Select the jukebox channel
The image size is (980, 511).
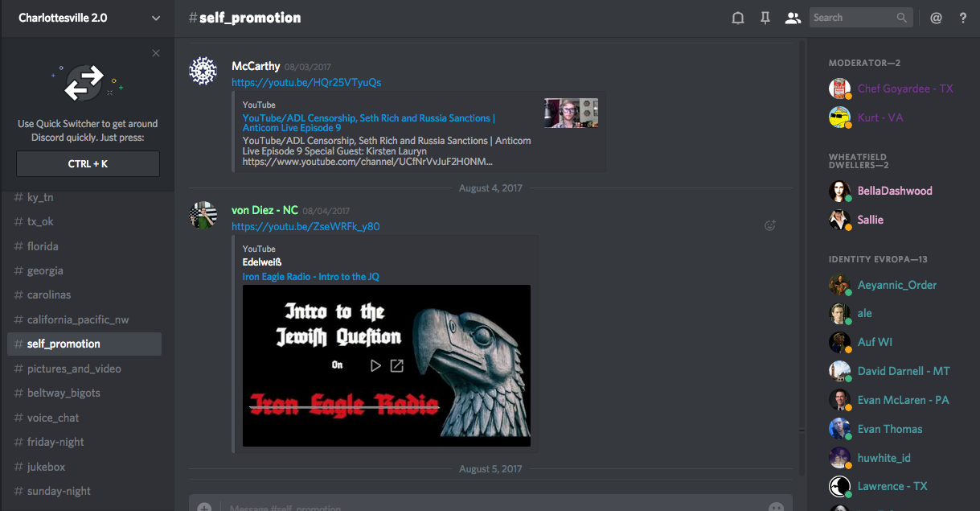click(46, 467)
